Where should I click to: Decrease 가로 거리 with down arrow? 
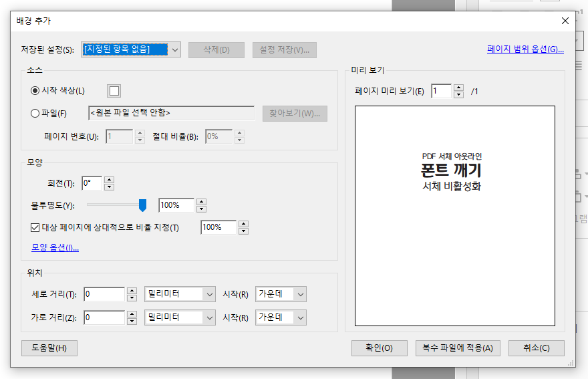132,322
